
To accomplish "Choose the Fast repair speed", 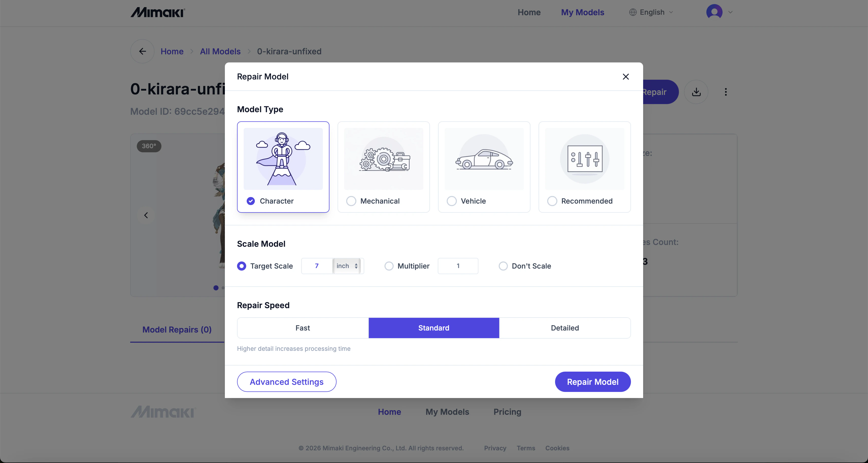I will click(x=303, y=328).
